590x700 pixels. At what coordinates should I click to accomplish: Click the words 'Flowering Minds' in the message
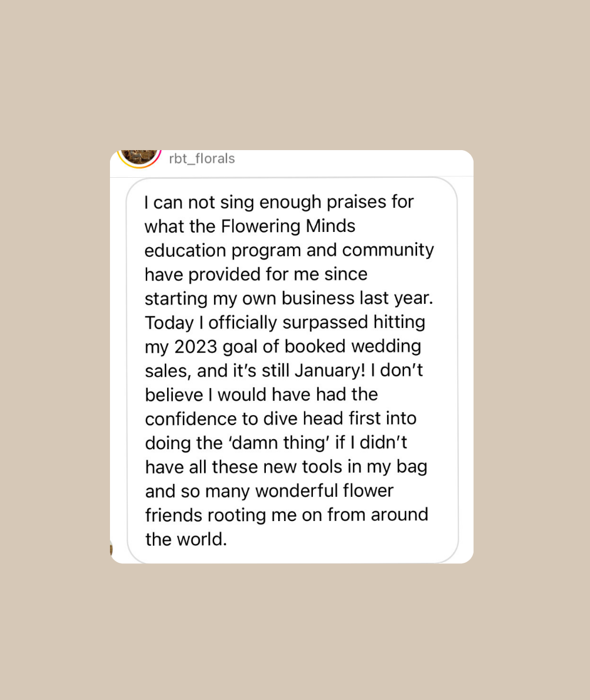point(288,226)
